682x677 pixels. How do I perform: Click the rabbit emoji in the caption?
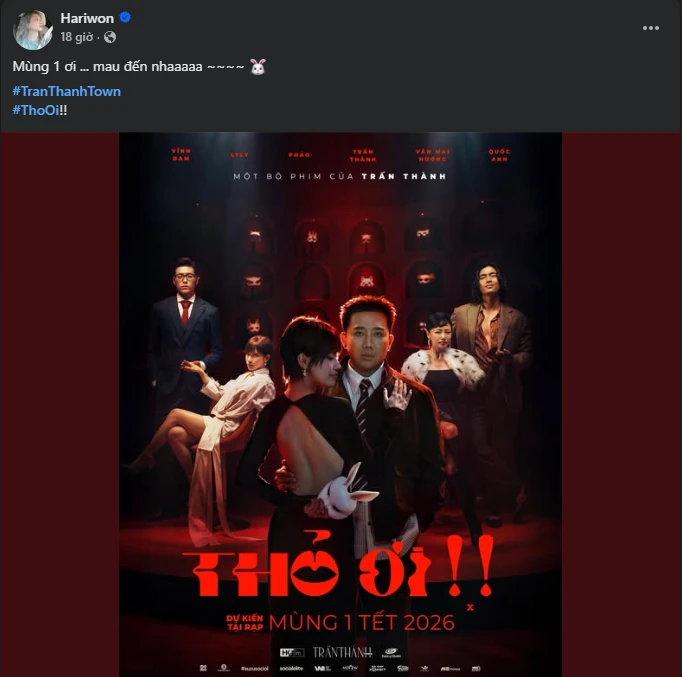coord(259,66)
